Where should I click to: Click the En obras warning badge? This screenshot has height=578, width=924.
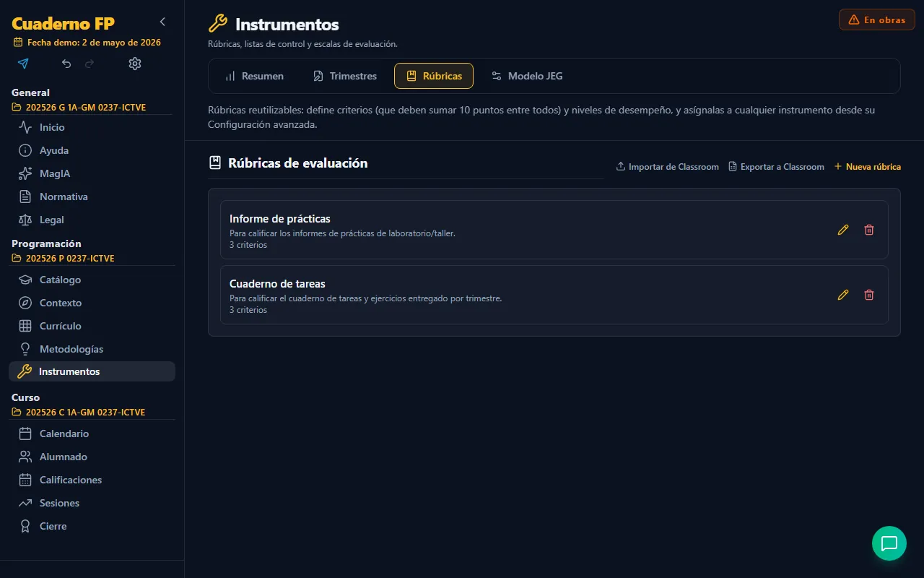pos(877,20)
